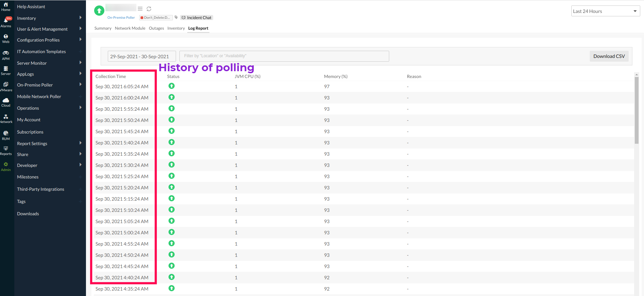
Task: Go to the Home icon
Action: pos(6,6)
